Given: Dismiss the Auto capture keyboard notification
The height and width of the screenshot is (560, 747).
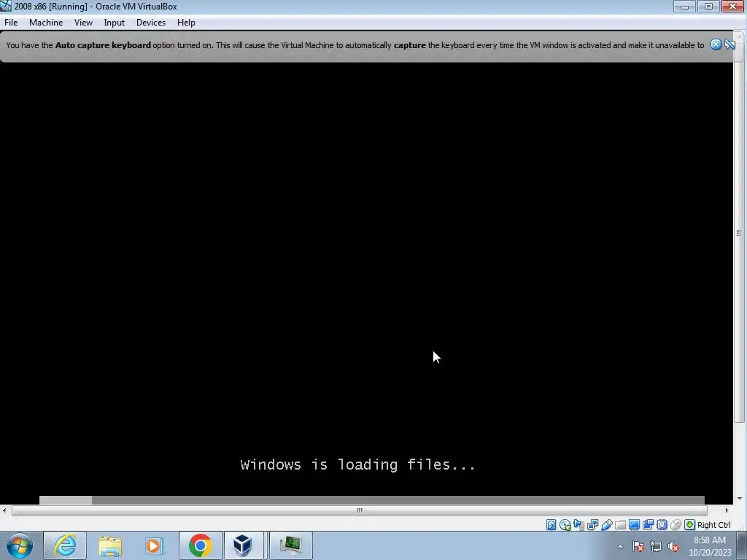Looking at the screenshot, I should [x=716, y=44].
